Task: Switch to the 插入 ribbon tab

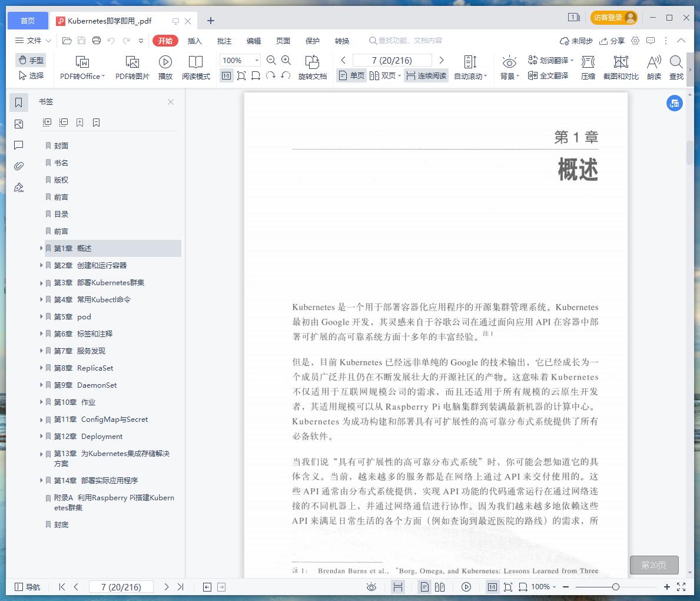Action: click(195, 41)
